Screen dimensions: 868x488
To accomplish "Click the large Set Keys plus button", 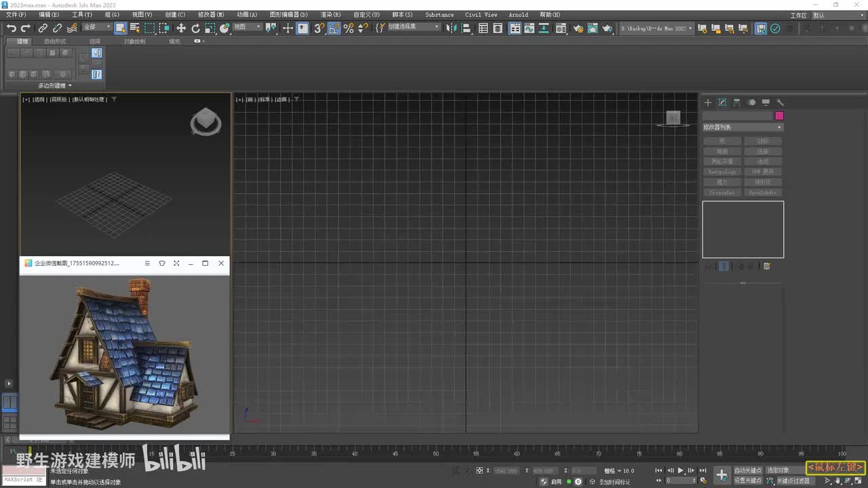I will 722,475.
